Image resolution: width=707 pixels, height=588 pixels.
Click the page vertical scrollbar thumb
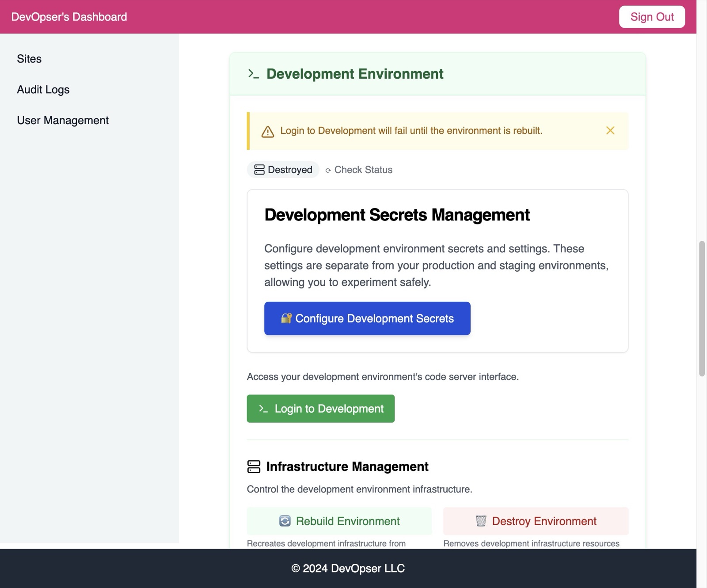[702, 308]
